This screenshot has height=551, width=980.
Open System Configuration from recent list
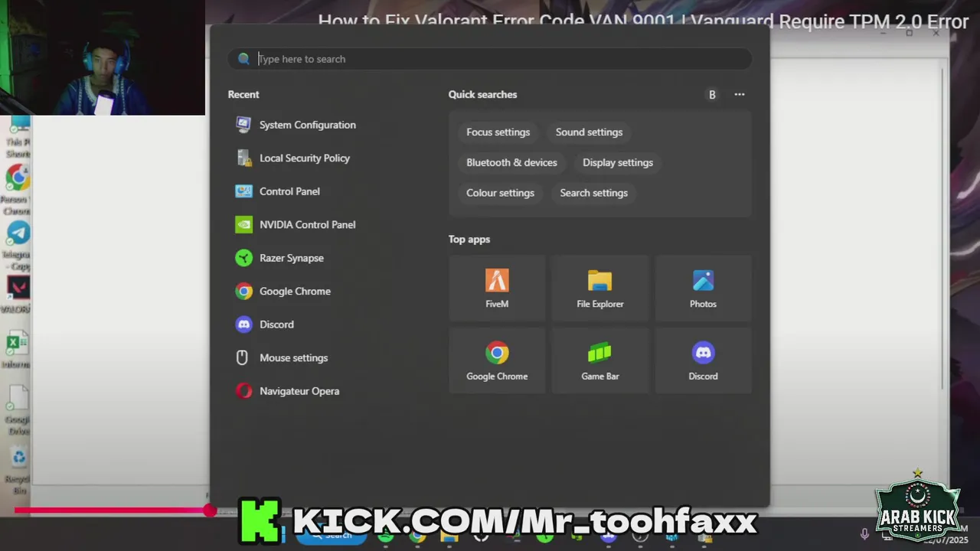[x=296, y=125]
